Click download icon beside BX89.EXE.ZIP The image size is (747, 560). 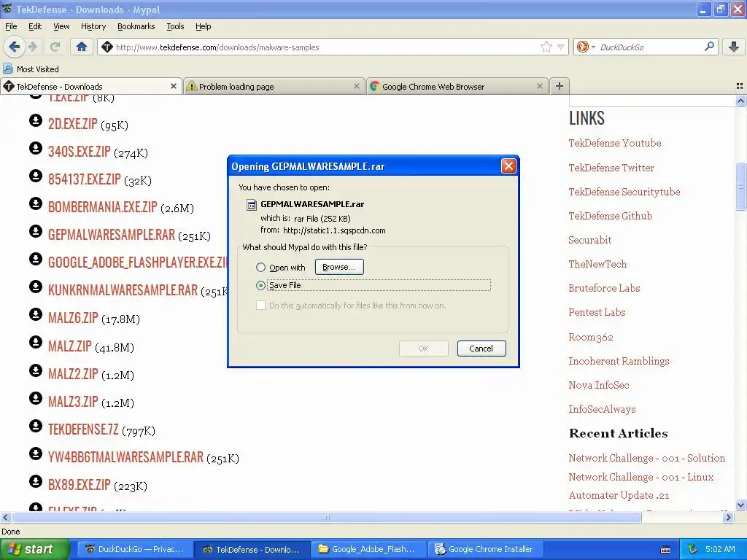click(36, 481)
